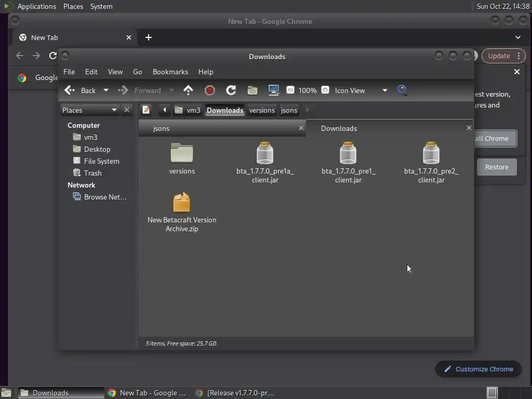Screen dimensions: 532x399
Task: Open the Edit menu
Action: tap(91, 72)
